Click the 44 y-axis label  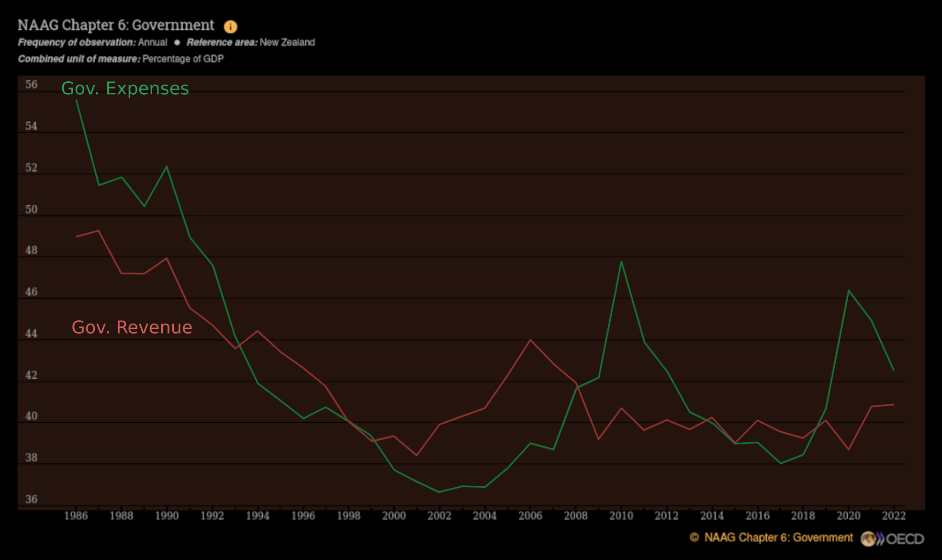click(32, 334)
